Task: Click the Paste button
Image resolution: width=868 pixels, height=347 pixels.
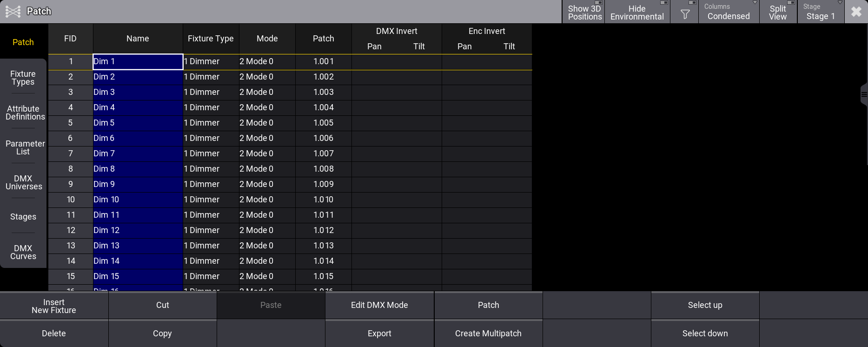Action: coord(271,306)
